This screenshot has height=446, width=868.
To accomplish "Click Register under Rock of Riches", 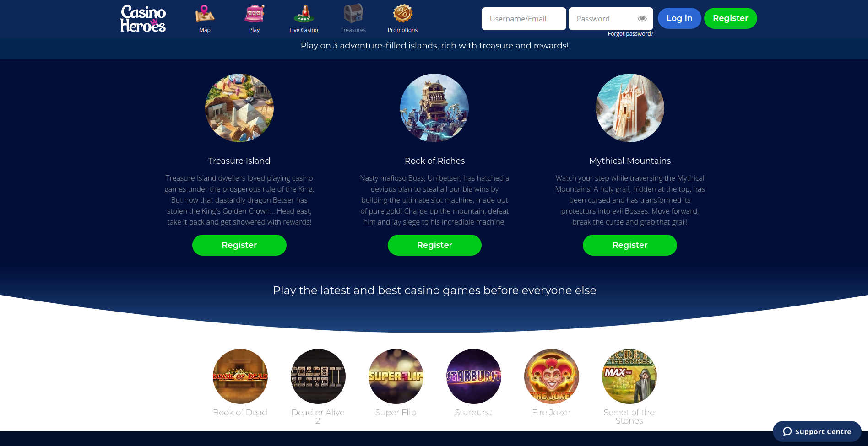I will (x=434, y=245).
